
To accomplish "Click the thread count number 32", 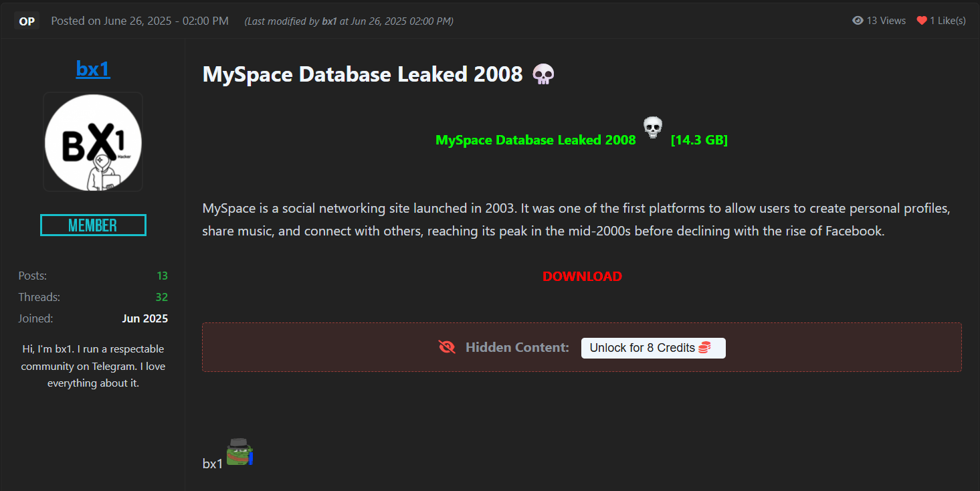I will (161, 297).
